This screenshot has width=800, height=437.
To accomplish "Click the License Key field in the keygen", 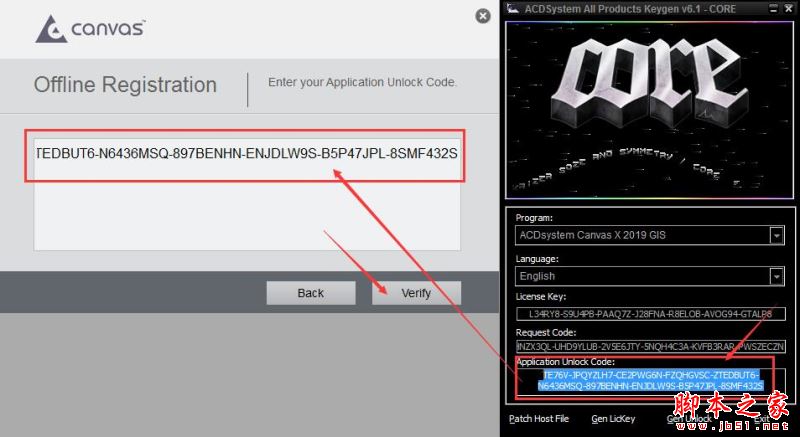I will tap(651, 314).
